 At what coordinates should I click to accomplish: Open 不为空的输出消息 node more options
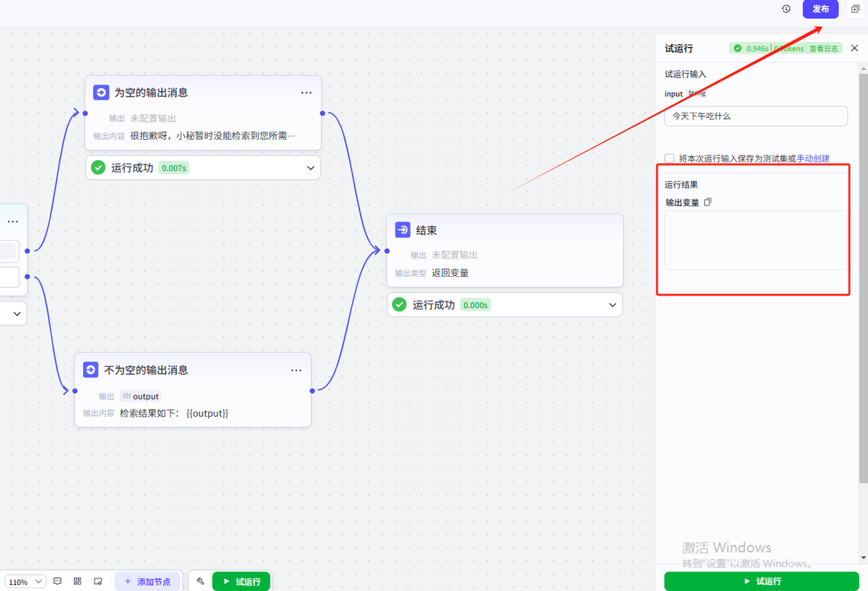click(x=296, y=370)
